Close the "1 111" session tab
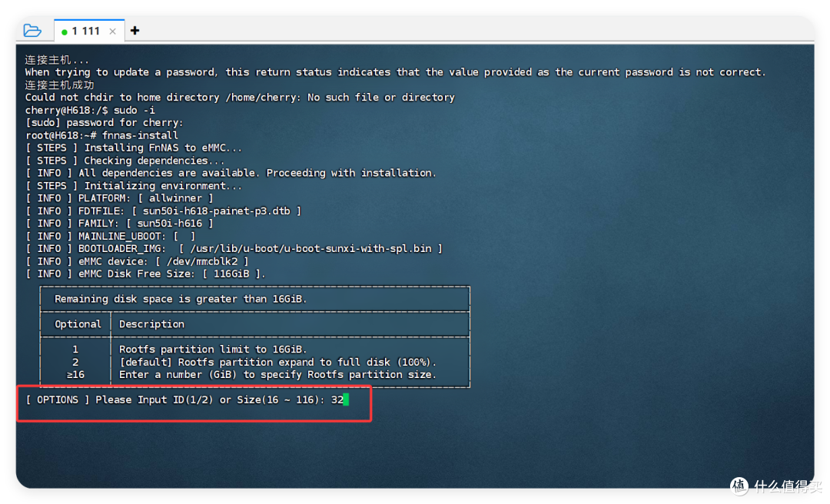This screenshot has height=504, width=830. click(x=113, y=31)
